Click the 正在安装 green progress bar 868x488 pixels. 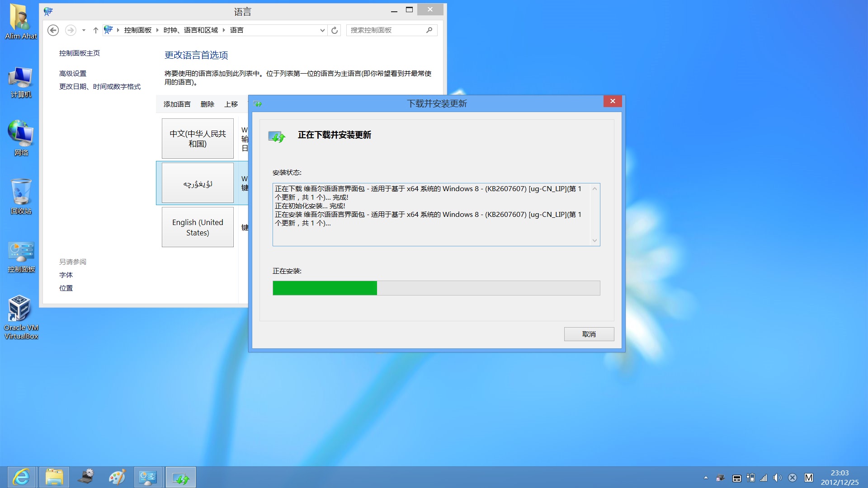[436, 288]
